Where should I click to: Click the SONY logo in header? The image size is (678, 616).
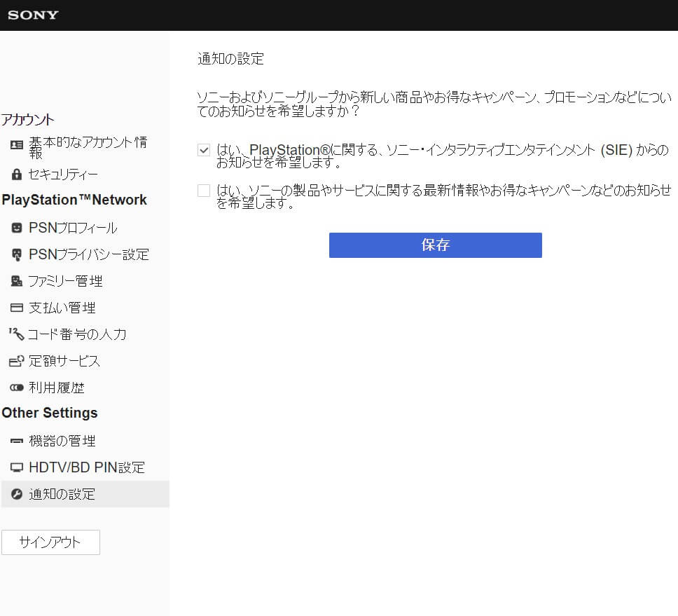tap(33, 15)
